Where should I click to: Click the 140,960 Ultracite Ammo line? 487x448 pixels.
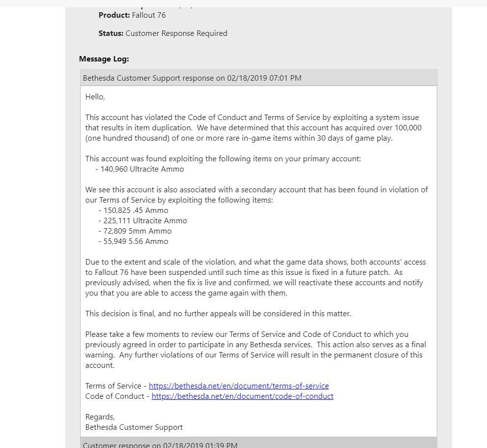(142, 169)
